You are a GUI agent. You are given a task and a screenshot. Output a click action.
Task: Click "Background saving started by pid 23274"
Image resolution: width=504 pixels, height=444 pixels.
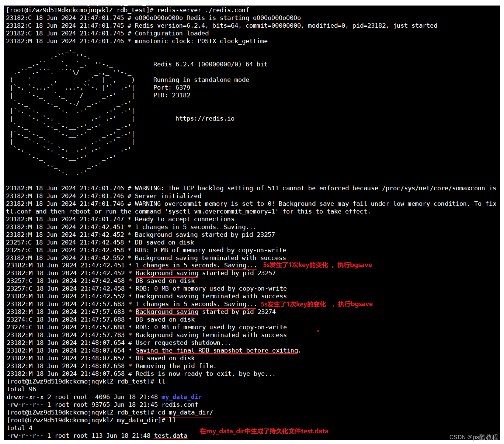pos(205,312)
